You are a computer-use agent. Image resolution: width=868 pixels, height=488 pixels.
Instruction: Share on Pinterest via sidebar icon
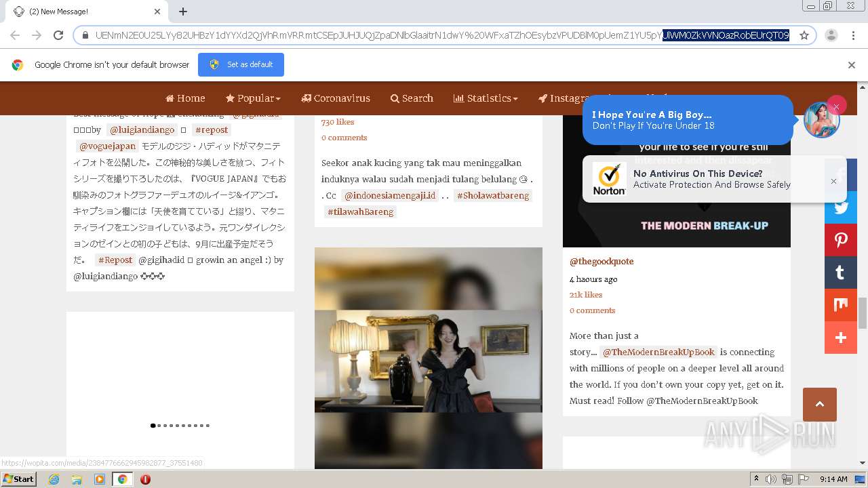coord(841,240)
